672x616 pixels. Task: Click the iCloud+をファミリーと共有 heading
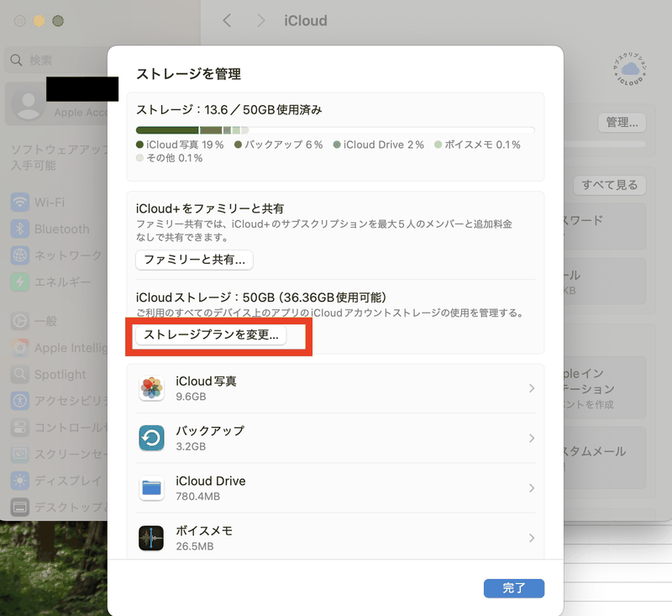click(210, 208)
